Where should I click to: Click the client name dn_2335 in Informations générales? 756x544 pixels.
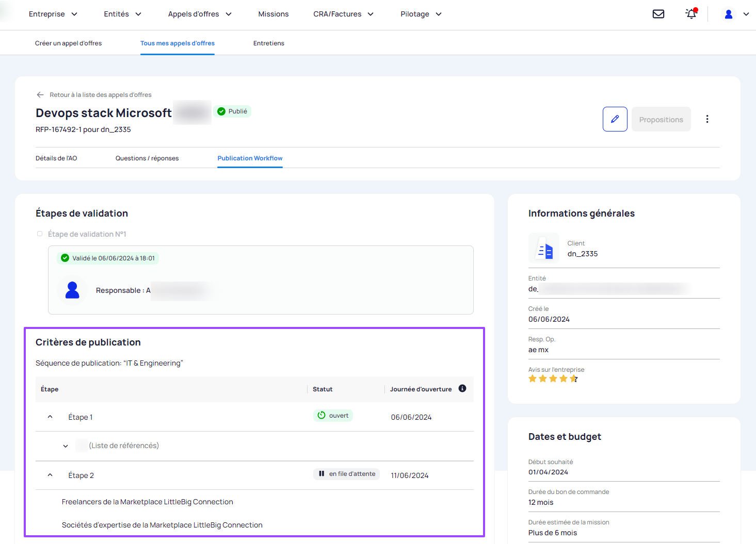pos(583,254)
